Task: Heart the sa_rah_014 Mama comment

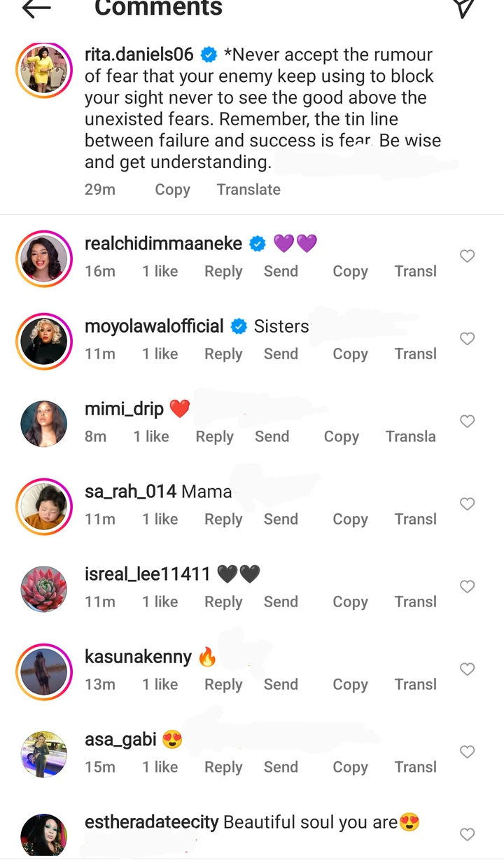Action: pyautogui.click(x=468, y=504)
